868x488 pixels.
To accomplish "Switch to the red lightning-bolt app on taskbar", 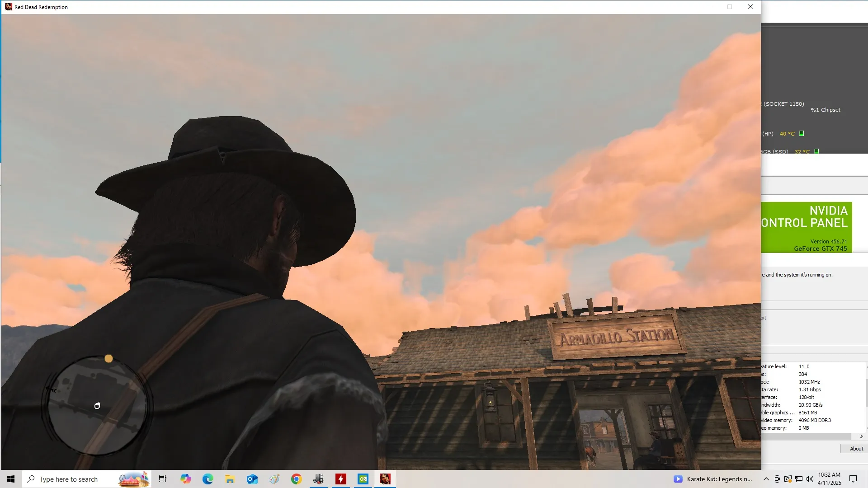I will pos(341,479).
